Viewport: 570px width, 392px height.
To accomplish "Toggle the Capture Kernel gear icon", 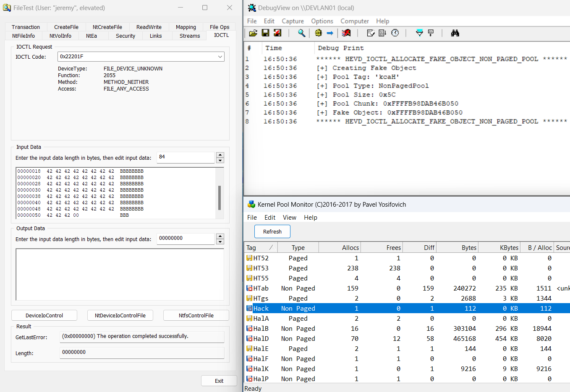I will click(319, 33).
